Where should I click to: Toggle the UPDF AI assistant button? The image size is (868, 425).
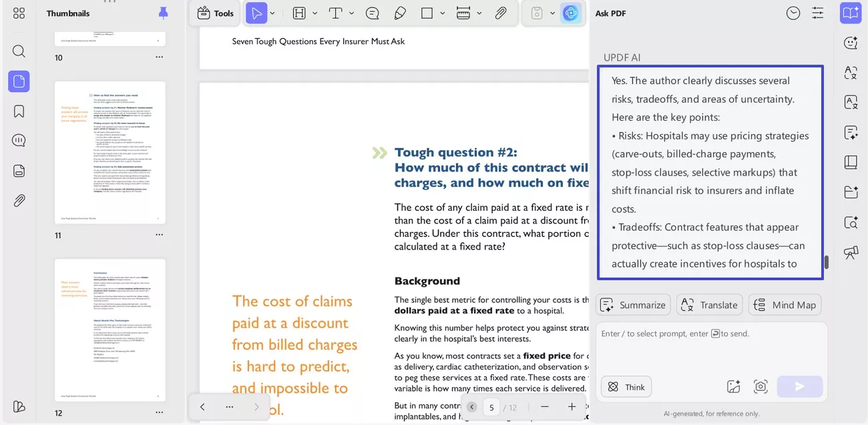570,13
